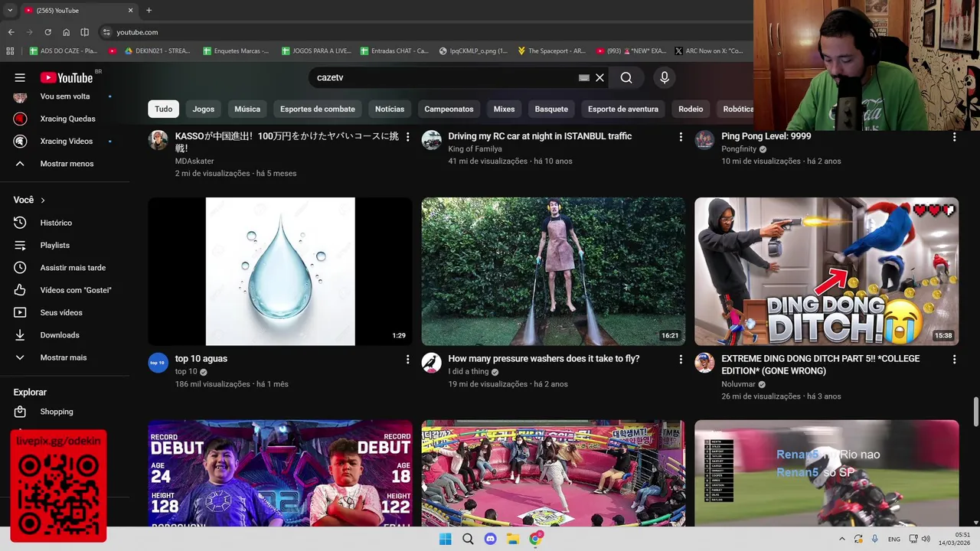Open the Chrome apps grid in bookmarks bar

(x=10, y=51)
